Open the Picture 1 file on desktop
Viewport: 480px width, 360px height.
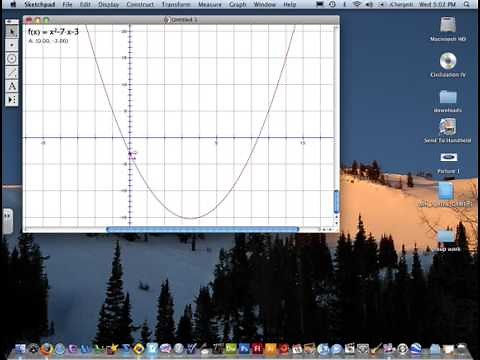(x=448, y=163)
